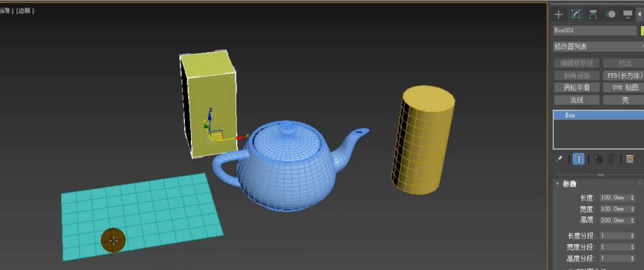Image resolution: width=644 pixels, height=270 pixels.
Task: Click Remove Modifier trash icon
Action: tap(611, 159)
